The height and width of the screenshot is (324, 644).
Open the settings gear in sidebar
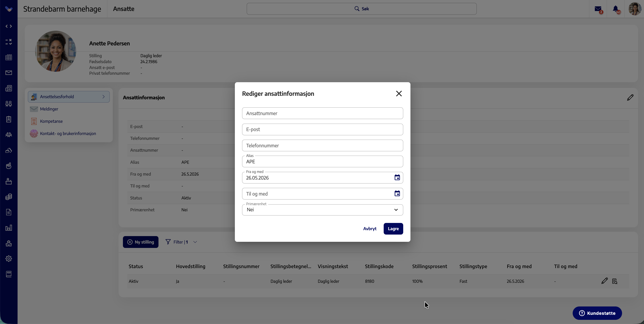[9, 258]
